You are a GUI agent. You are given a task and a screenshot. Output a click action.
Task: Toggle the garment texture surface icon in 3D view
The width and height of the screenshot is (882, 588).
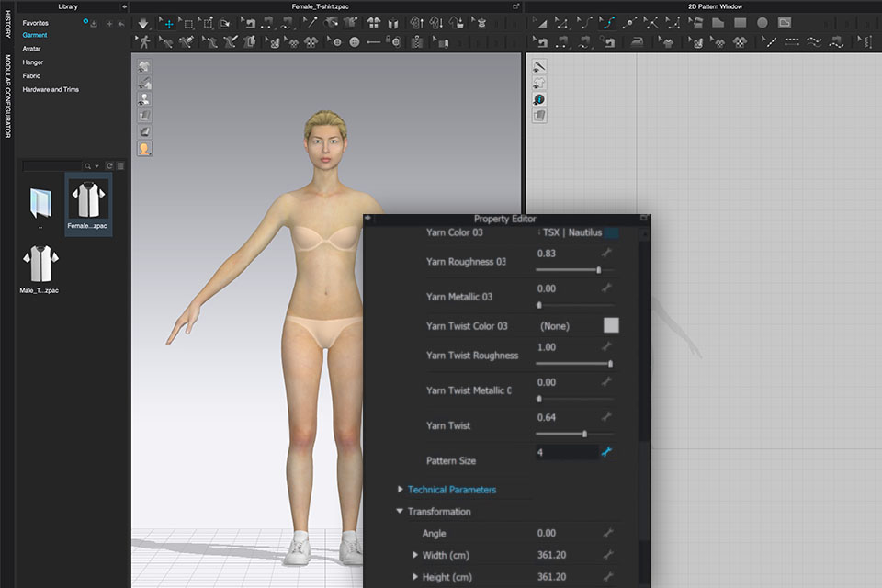tap(144, 116)
